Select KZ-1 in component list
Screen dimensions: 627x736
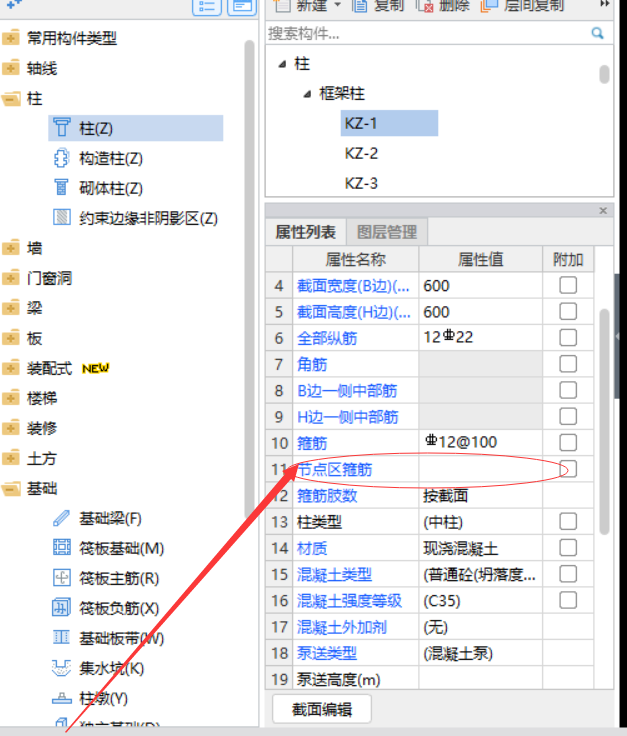coord(389,123)
